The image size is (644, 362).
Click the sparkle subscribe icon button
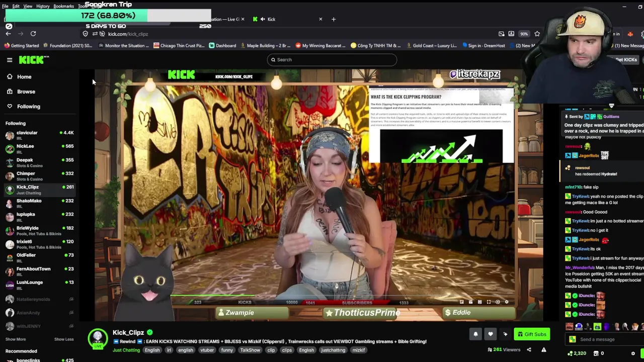click(x=506, y=334)
